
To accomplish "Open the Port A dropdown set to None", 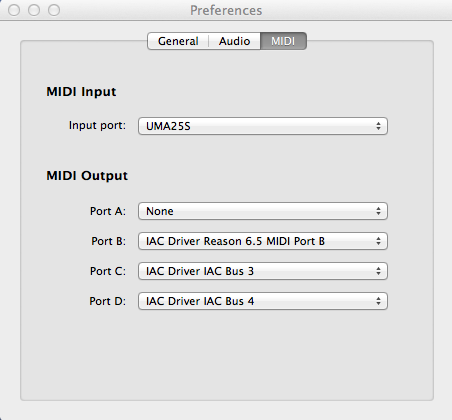I will [x=263, y=211].
